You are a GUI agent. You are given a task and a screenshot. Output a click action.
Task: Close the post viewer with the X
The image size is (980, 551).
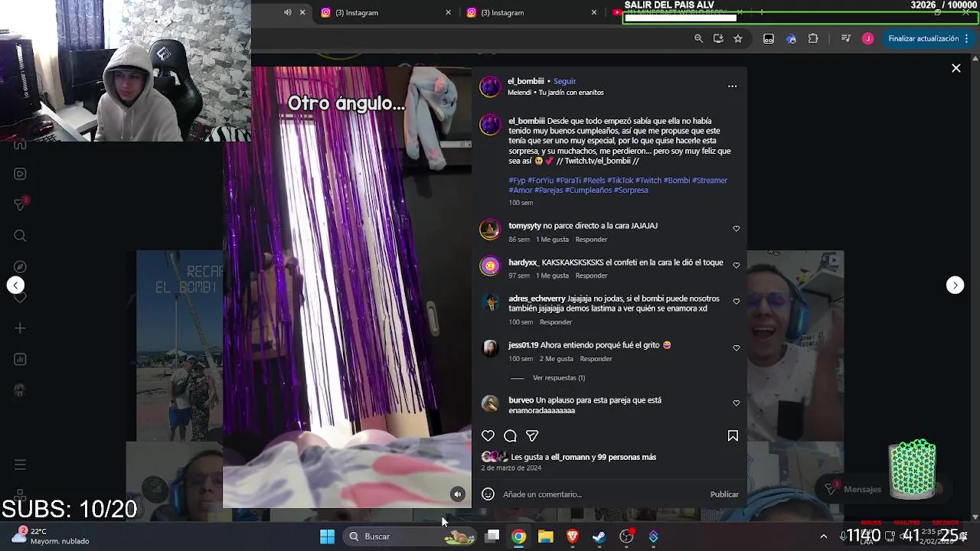[x=956, y=68]
